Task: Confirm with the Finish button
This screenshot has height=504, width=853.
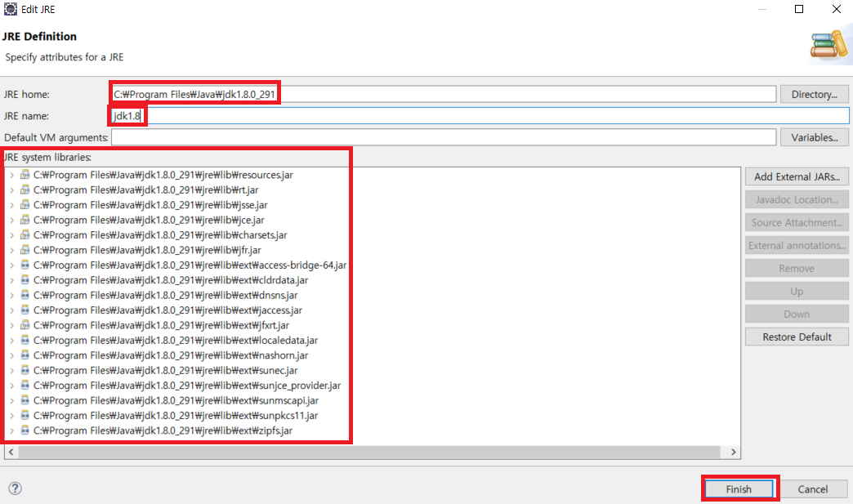Action: (739, 489)
